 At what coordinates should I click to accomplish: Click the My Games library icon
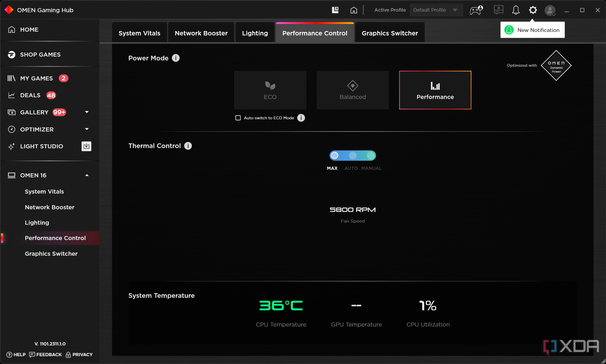11,78
